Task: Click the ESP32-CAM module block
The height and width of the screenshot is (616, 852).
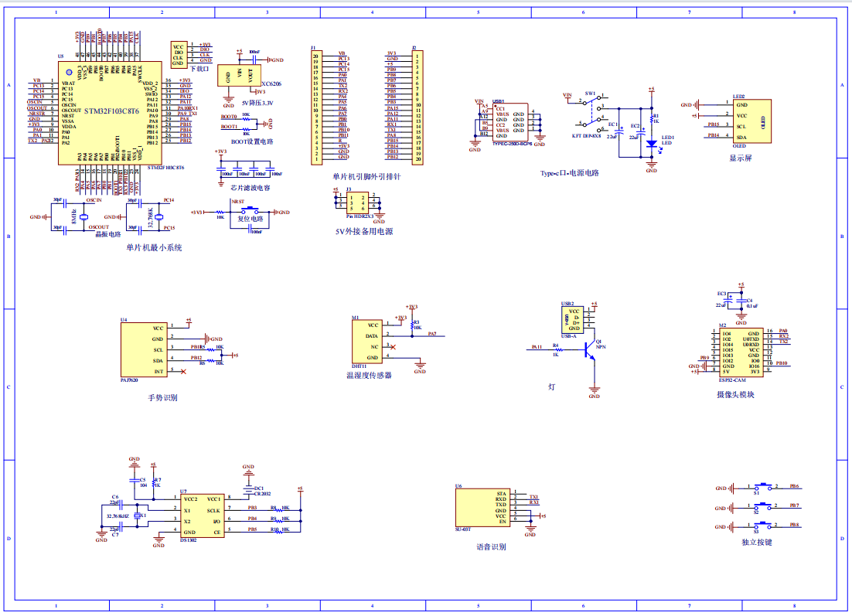Action: point(741,352)
